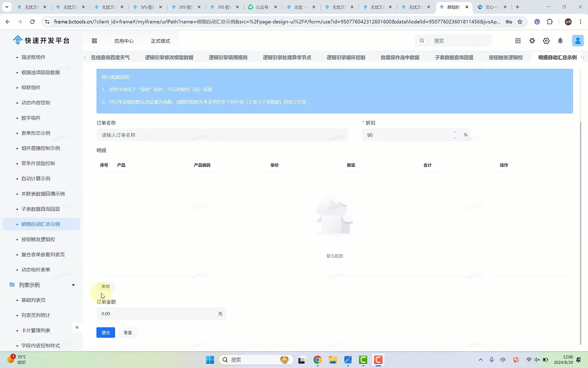Switch to the 文心一 browser tab
This screenshot has height=368, width=588.
click(x=492, y=7)
